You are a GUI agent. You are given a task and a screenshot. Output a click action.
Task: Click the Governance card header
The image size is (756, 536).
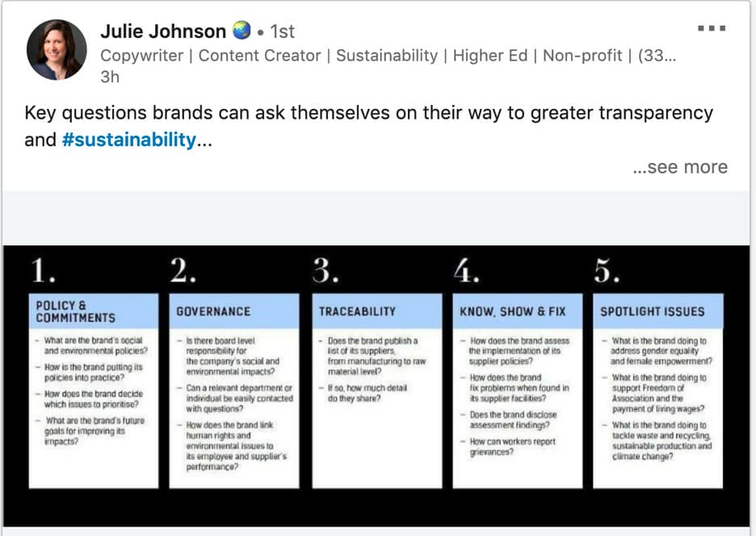[234, 312]
